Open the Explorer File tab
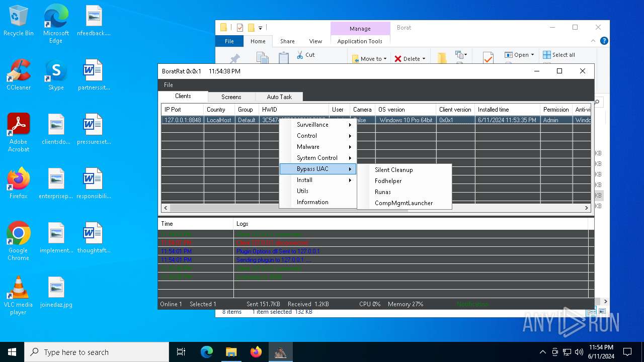Screen dimensions: 644x362 coord(229,41)
